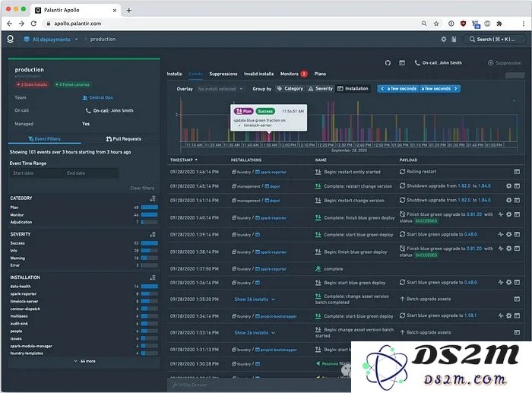Click gear icon in the 1:41:14 PM row

click(508, 200)
